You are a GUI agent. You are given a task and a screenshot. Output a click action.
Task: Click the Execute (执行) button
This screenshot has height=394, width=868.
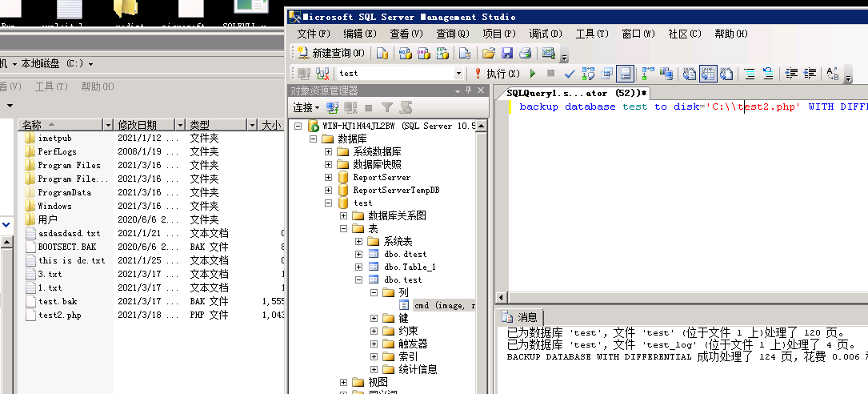[x=497, y=73]
